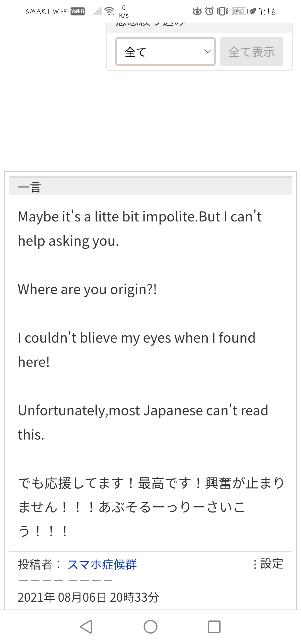This screenshot has height=644, width=301.
Task: Tap the clock showing 7:16
Action: coord(266,11)
